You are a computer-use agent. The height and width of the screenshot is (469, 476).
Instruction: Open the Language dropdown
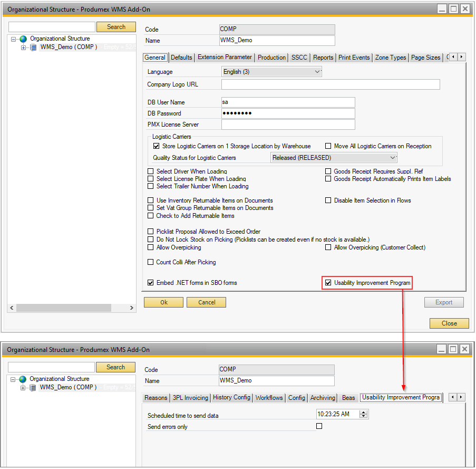[317, 72]
